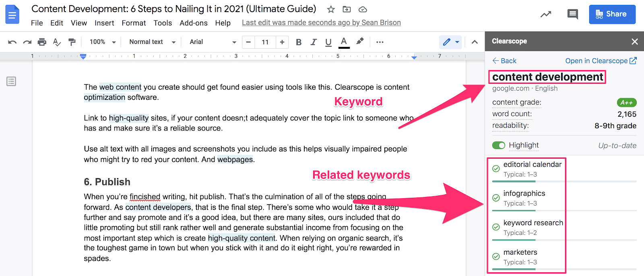The image size is (644, 276).
Task: Click the document title to rename
Action: coord(174,9)
